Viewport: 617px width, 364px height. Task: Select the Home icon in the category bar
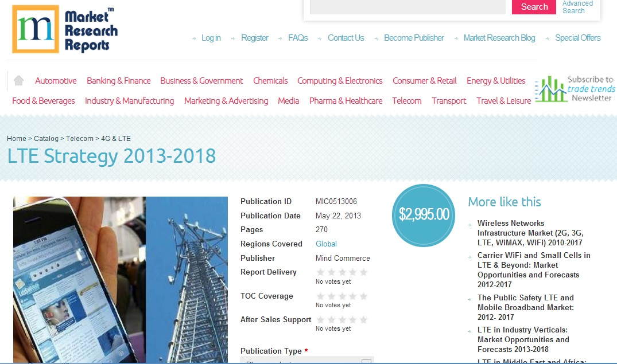(x=20, y=80)
